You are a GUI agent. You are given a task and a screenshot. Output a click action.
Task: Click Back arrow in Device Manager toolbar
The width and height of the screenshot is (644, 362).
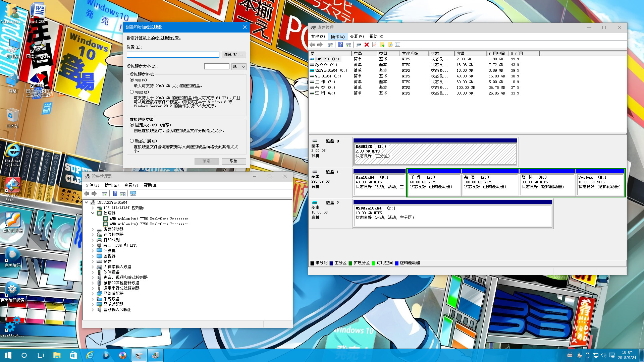[x=87, y=194]
